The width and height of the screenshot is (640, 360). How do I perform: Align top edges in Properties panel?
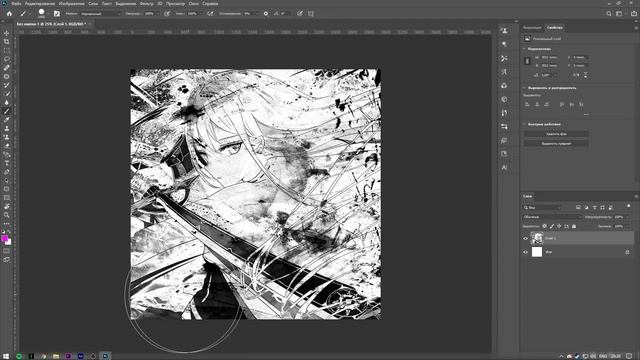tap(562, 104)
